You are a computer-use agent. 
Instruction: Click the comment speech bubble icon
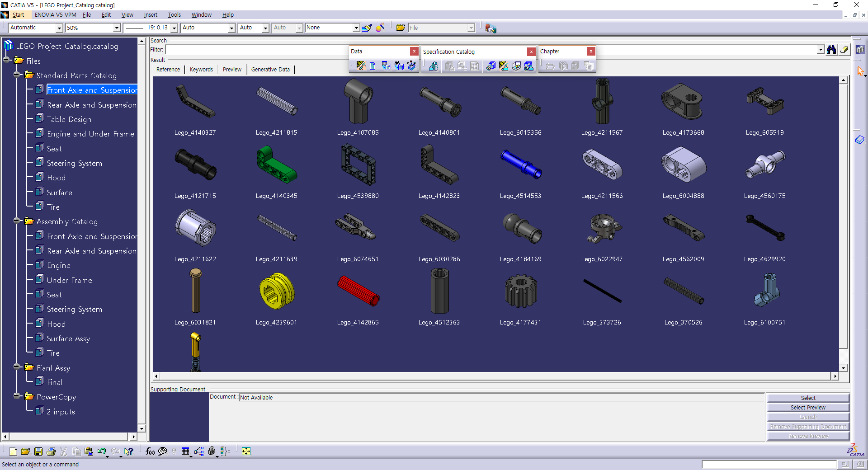[163, 451]
